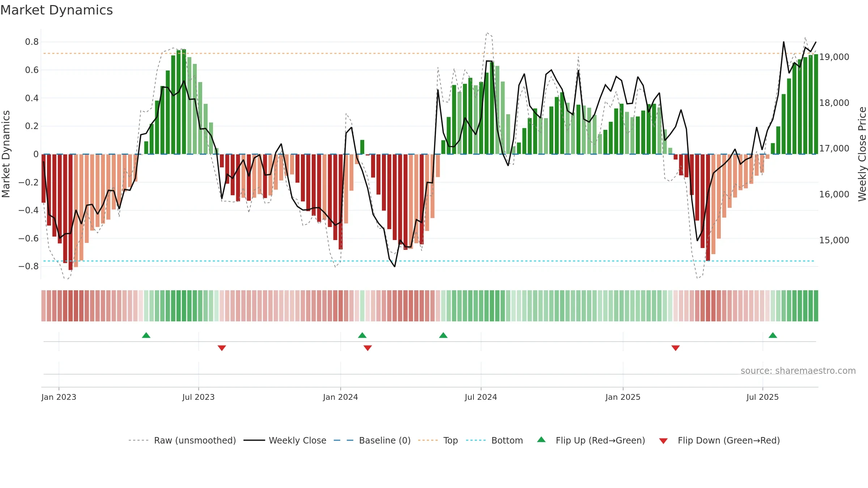Viewport: 868px width, 488px height.
Task: Click the Flip Up marker just after Jan 2024
Action: point(362,335)
